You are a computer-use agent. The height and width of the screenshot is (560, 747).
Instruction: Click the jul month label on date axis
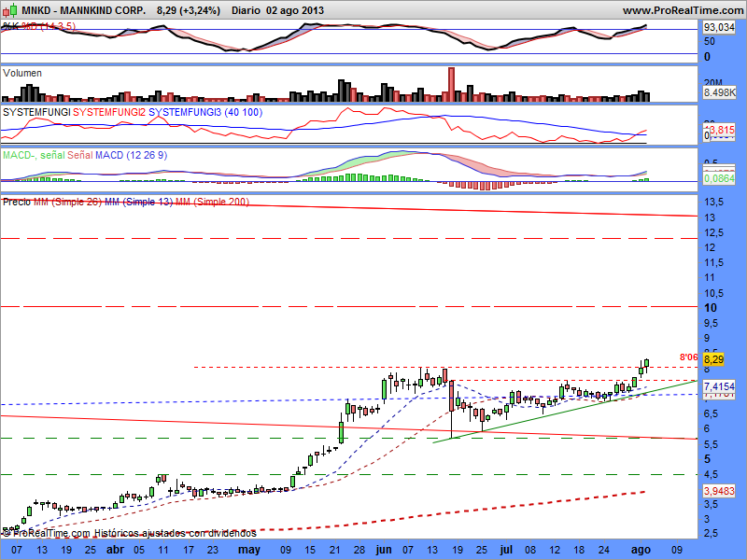tap(506, 550)
